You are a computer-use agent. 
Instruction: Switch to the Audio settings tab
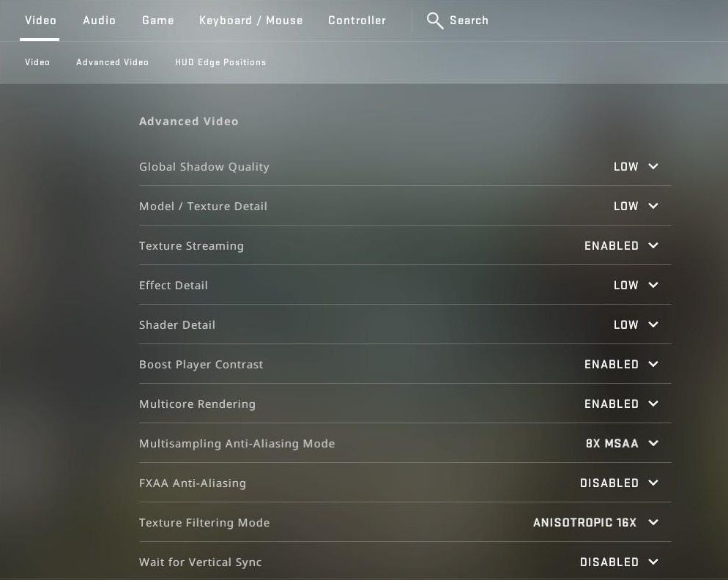tap(99, 21)
